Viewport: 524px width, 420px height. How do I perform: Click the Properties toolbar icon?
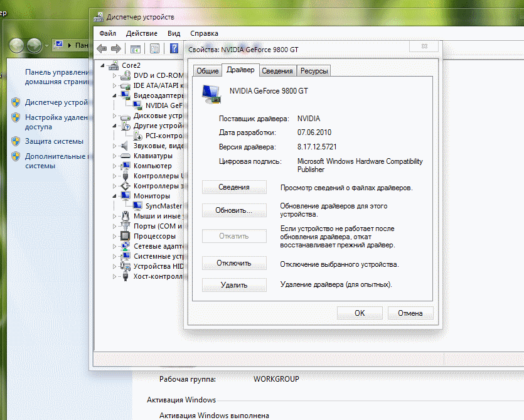coord(154,49)
